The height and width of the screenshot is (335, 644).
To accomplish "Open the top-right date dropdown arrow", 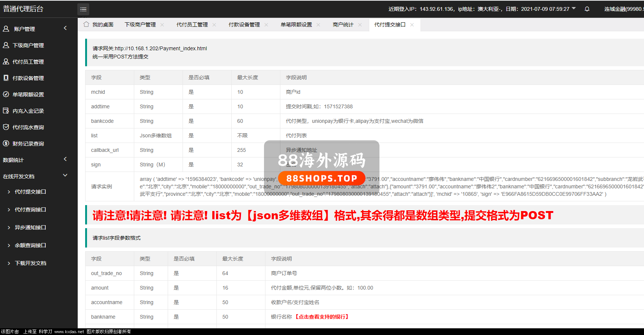I will tap(574, 9).
